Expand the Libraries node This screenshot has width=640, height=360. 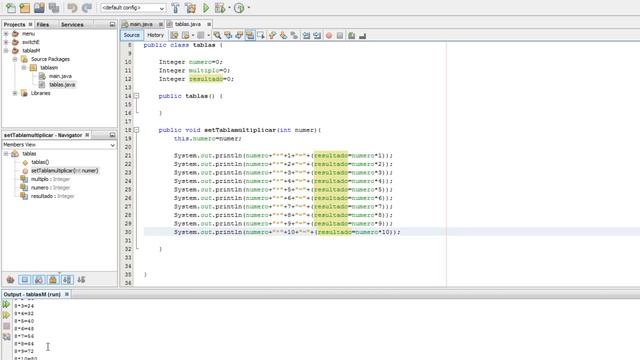tap(15, 93)
